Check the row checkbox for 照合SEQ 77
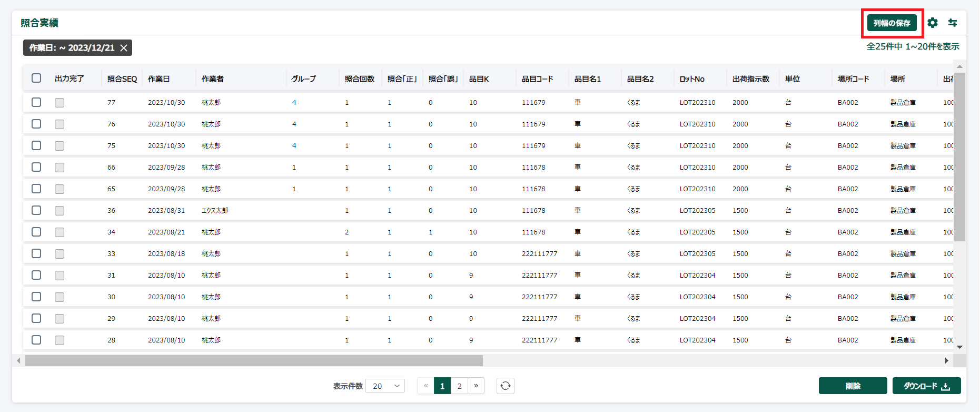The image size is (980, 412). [x=36, y=102]
